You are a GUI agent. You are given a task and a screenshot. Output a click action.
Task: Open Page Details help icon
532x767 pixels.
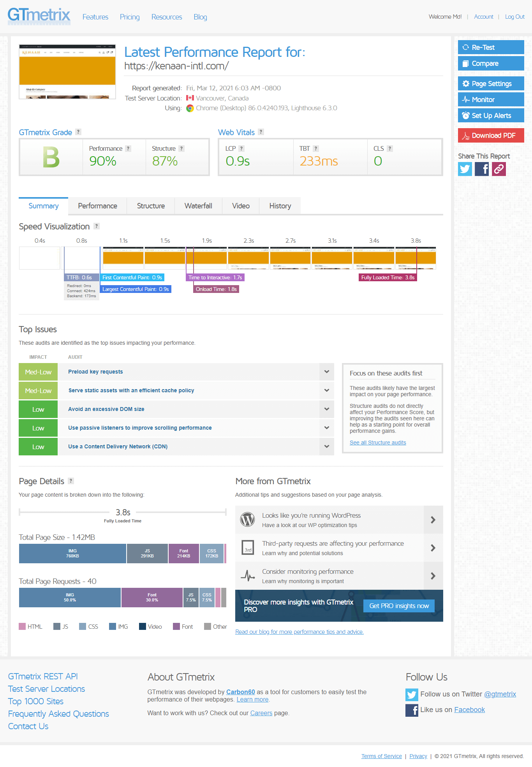coord(71,481)
